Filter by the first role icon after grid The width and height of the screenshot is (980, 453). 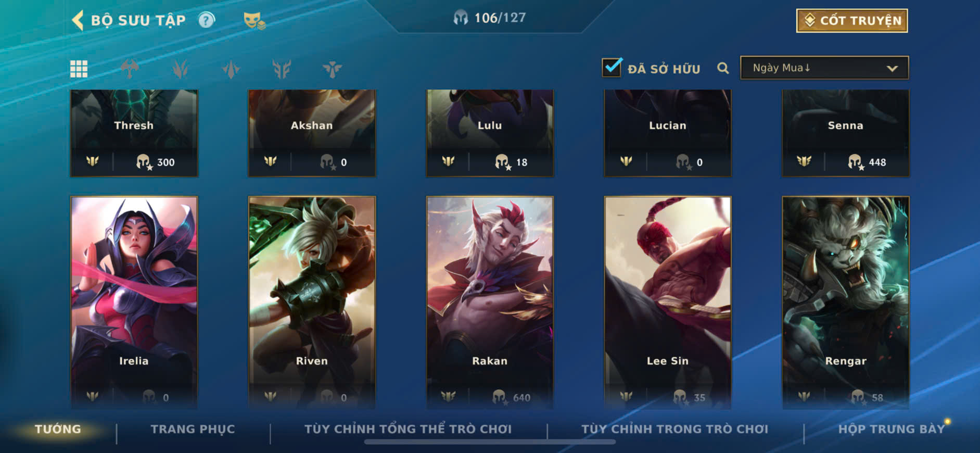coord(130,69)
